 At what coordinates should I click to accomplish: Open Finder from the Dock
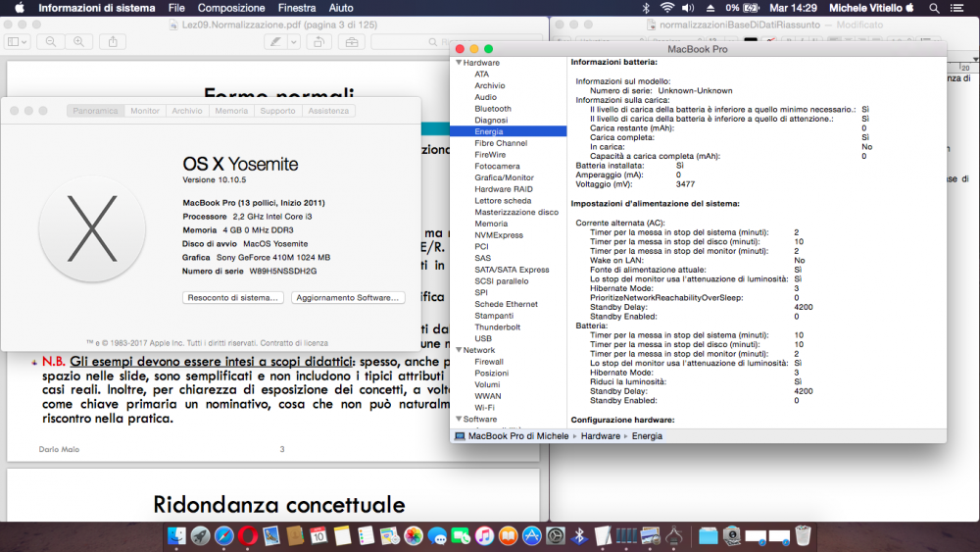176,535
